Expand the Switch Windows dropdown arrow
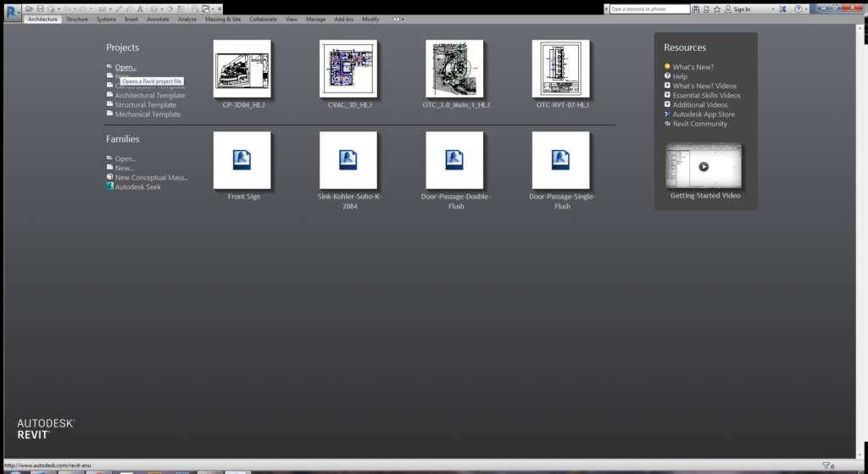Image resolution: width=868 pixels, height=474 pixels. coord(213,8)
